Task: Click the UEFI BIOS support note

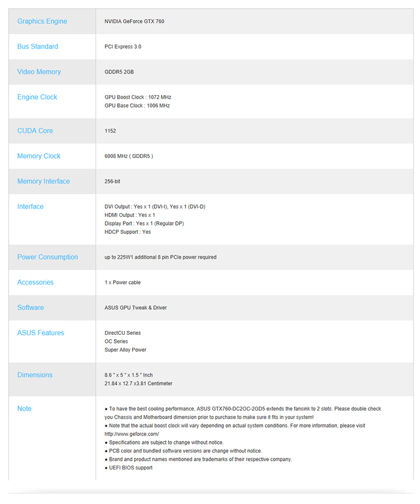Action: (131, 468)
